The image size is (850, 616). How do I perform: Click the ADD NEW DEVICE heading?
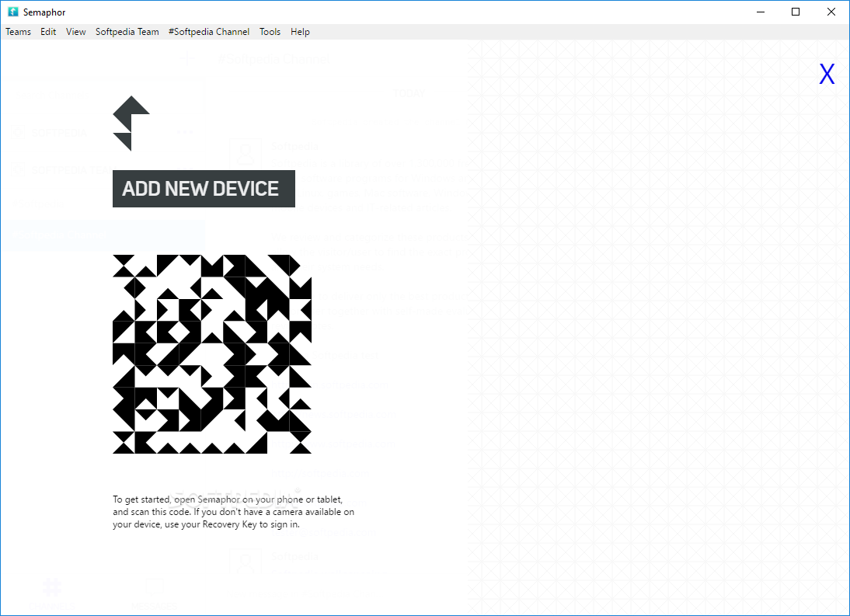(204, 189)
